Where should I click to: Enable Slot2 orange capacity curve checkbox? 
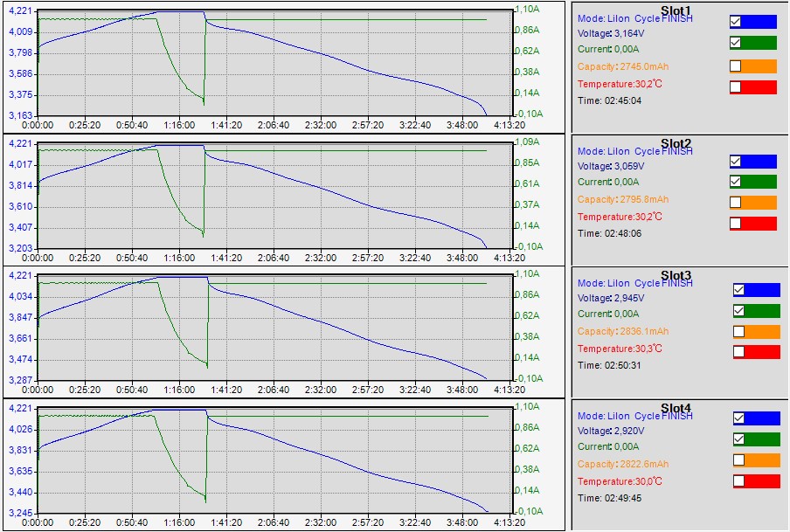click(x=735, y=202)
